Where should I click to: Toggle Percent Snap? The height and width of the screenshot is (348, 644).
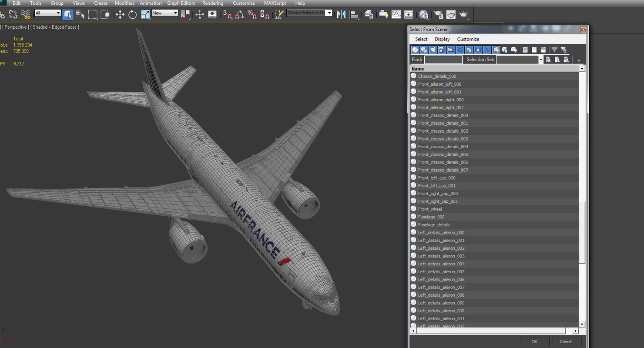point(252,14)
